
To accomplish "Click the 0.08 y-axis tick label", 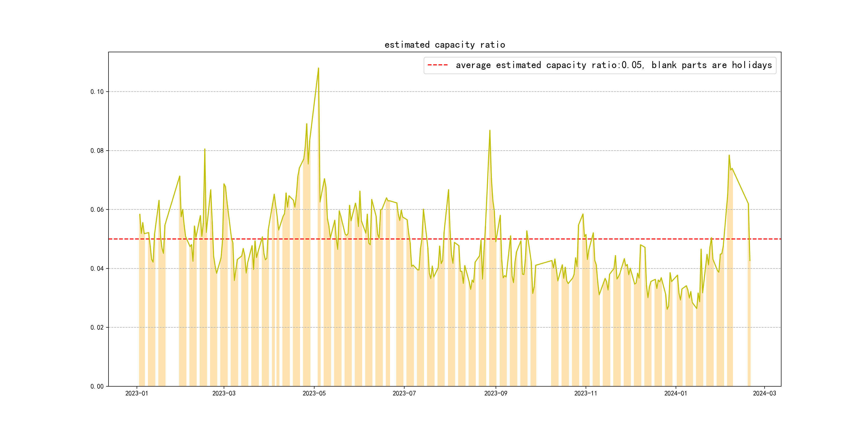I will (97, 151).
